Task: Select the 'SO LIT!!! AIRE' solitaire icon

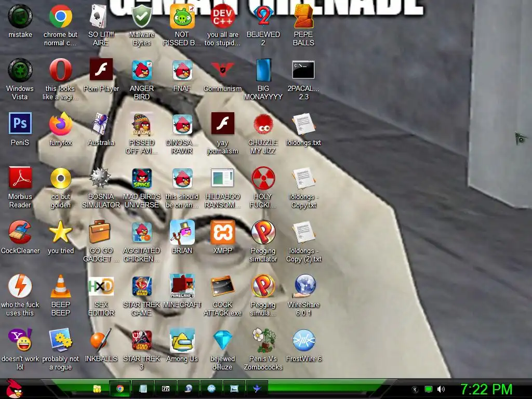Action: (x=101, y=16)
